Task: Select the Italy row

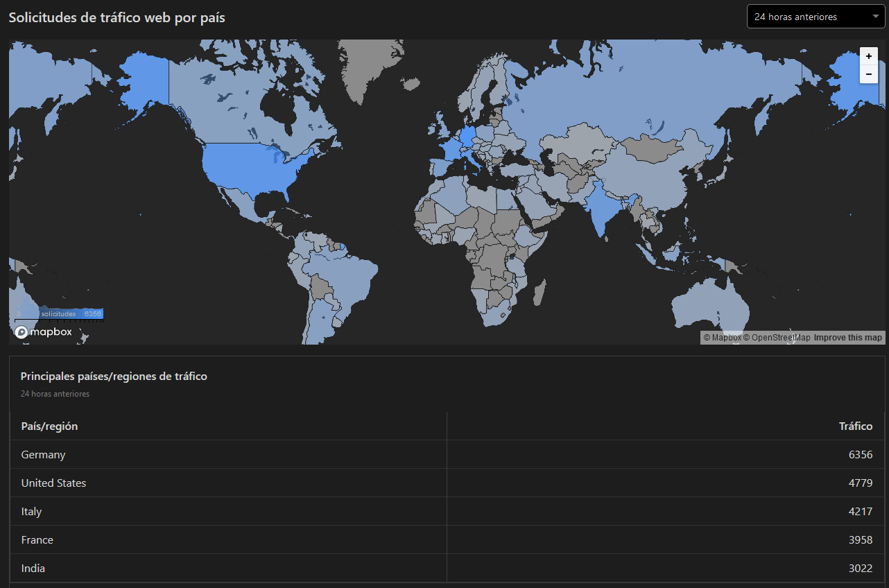Action: [447, 512]
